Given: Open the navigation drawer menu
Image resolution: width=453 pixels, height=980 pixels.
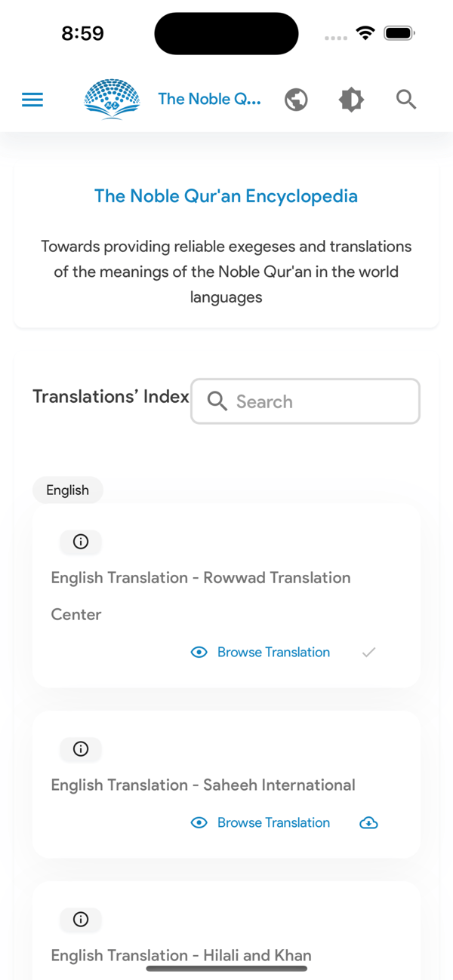Looking at the screenshot, I should [x=32, y=99].
